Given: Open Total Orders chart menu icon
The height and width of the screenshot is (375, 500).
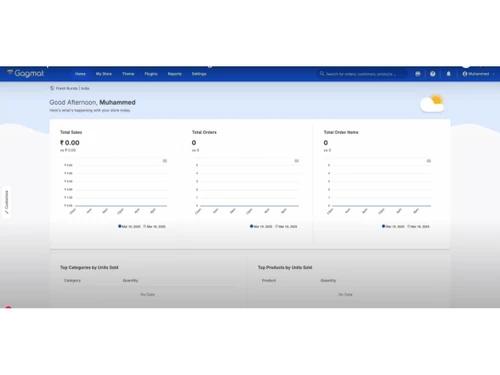Looking at the screenshot, I should click(297, 161).
